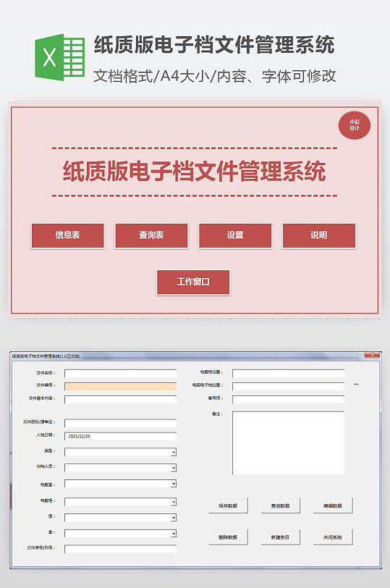Open the 归档人员 combo box arrow

coord(174,468)
